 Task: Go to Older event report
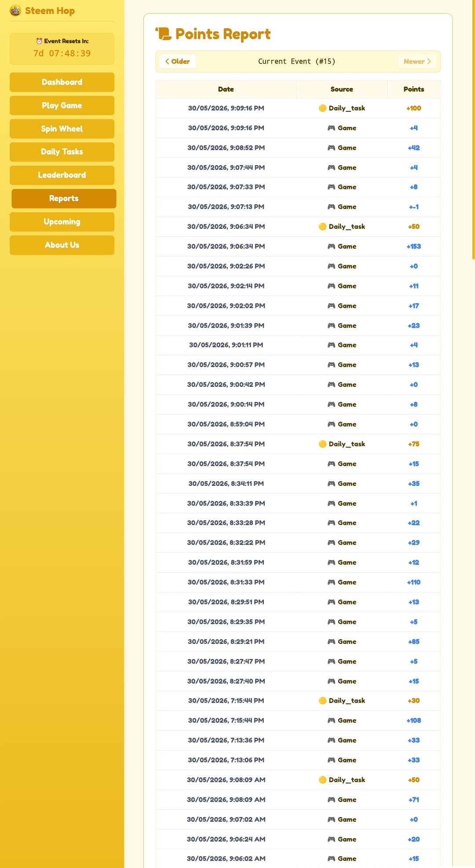(x=178, y=62)
